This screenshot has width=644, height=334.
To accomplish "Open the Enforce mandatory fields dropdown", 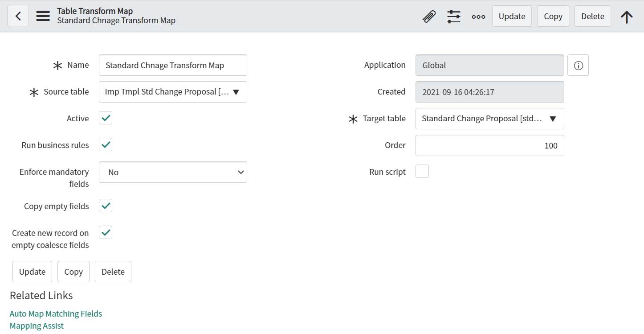I will (173, 172).
